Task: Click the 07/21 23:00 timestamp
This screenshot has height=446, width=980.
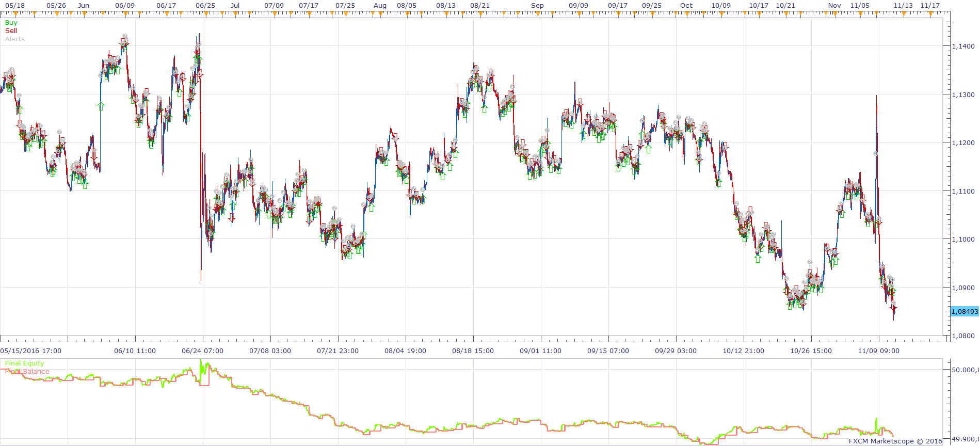Action: (338, 351)
